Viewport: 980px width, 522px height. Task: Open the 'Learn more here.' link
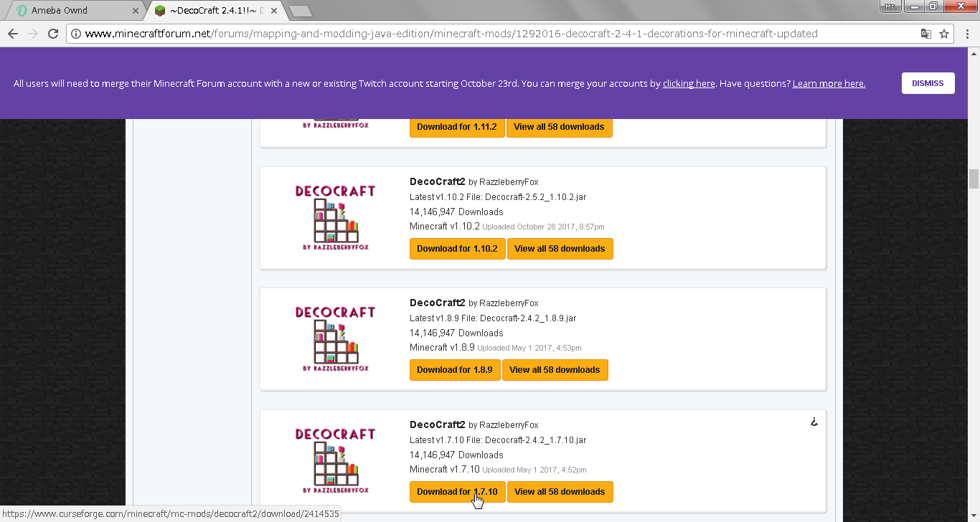829,83
